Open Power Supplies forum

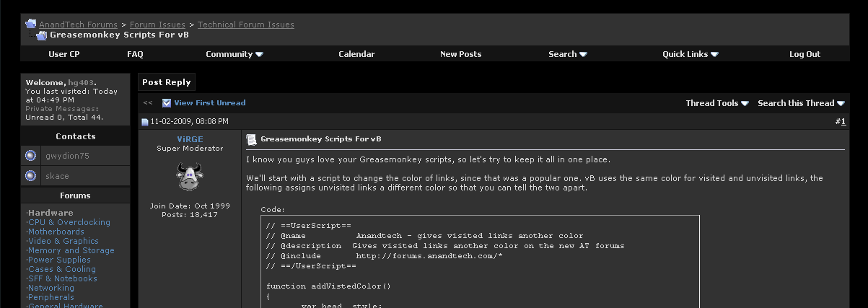(x=59, y=260)
